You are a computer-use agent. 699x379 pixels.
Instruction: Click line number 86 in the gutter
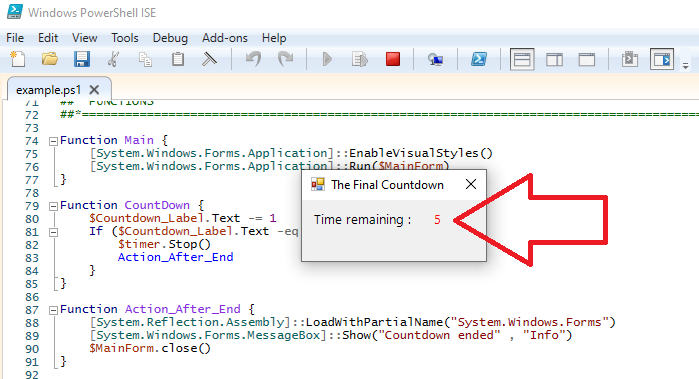32,297
